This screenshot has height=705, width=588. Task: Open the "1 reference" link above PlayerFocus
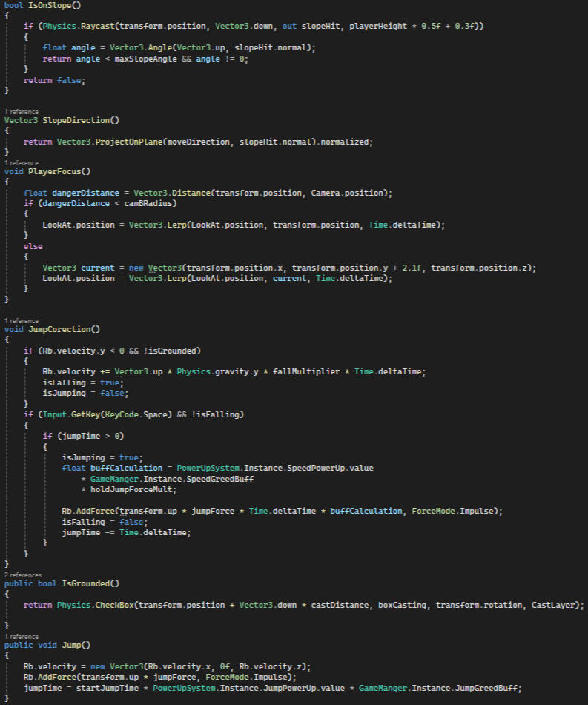pyautogui.click(x=22, y=162)
